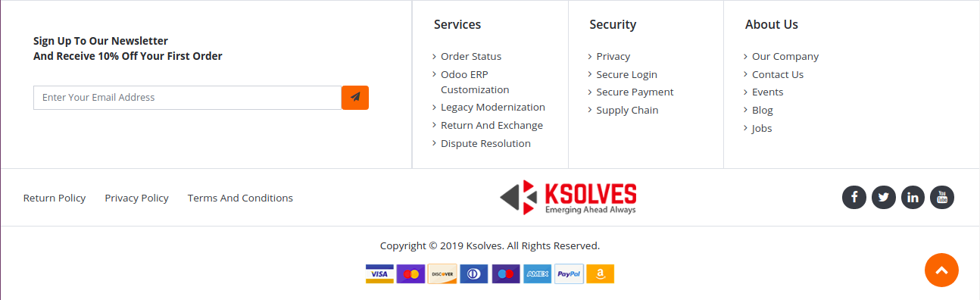This screenshot has height=300, width=980.
Task: Click the Visa card icon
Action: coord(379,273)
